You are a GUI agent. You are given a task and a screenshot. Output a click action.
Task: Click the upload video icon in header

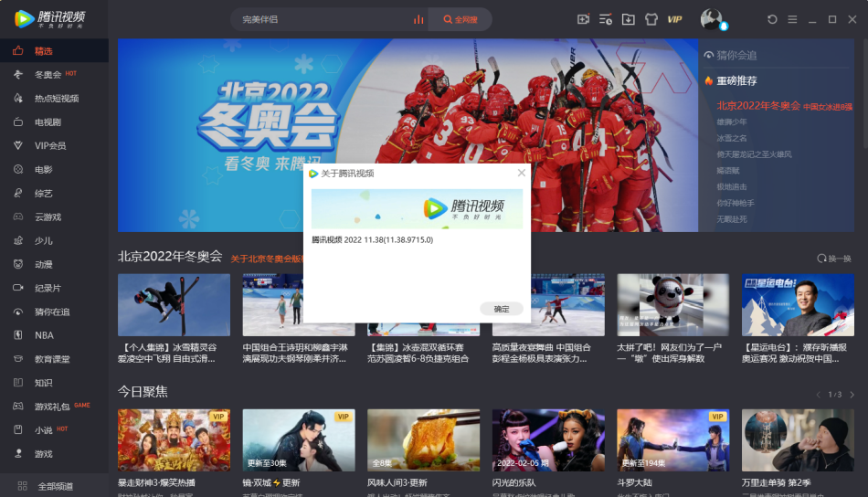[583, 19]
